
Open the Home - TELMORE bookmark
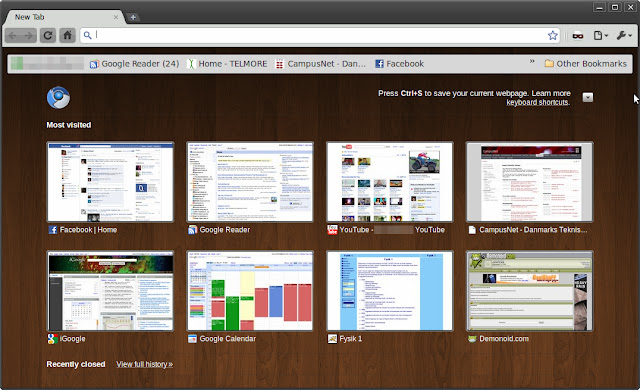[x=227, y=64]
